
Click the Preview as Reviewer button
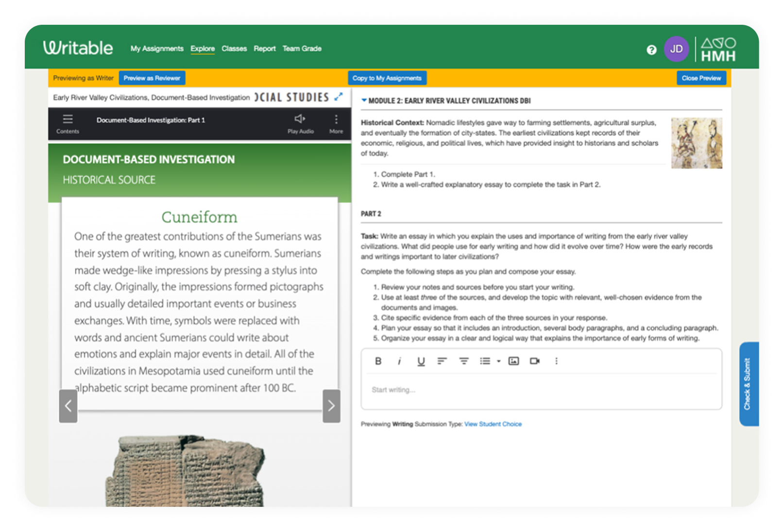(152, 78)
